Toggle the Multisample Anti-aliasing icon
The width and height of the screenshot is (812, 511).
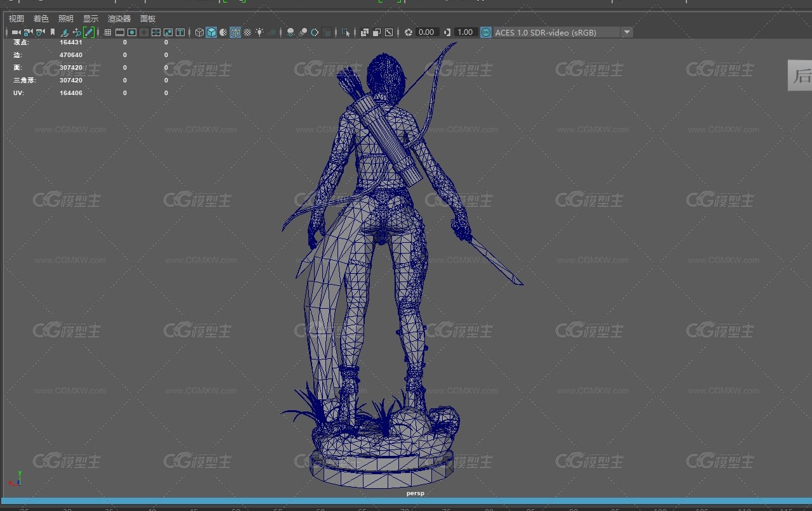point(315,32)
